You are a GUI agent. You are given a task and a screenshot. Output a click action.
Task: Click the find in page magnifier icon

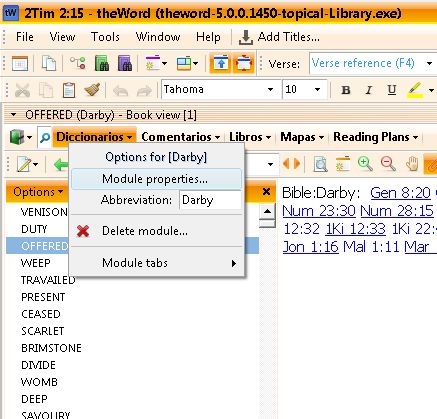pos(320,164)
